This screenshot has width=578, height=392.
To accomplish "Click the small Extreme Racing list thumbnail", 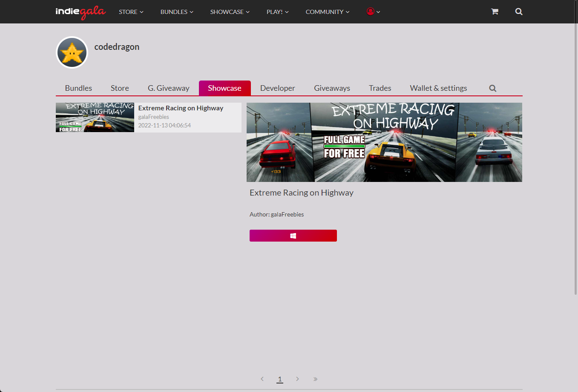I will point(95,118).
